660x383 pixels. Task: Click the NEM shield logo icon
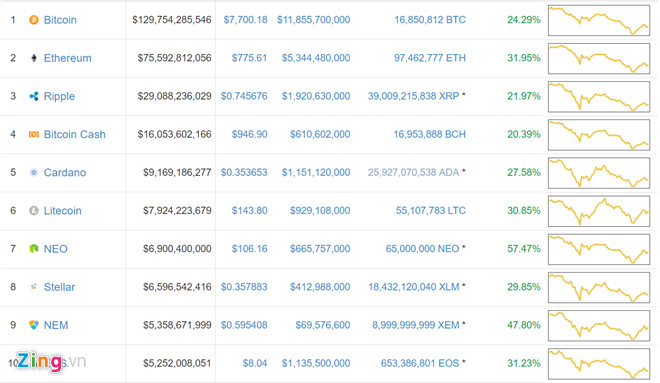point(34,325)
